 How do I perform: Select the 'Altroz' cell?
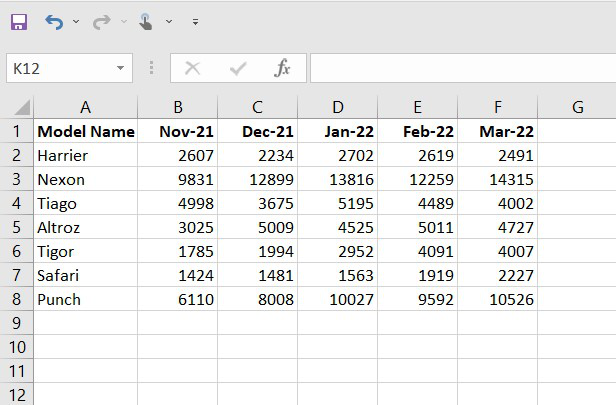[86, 227]
